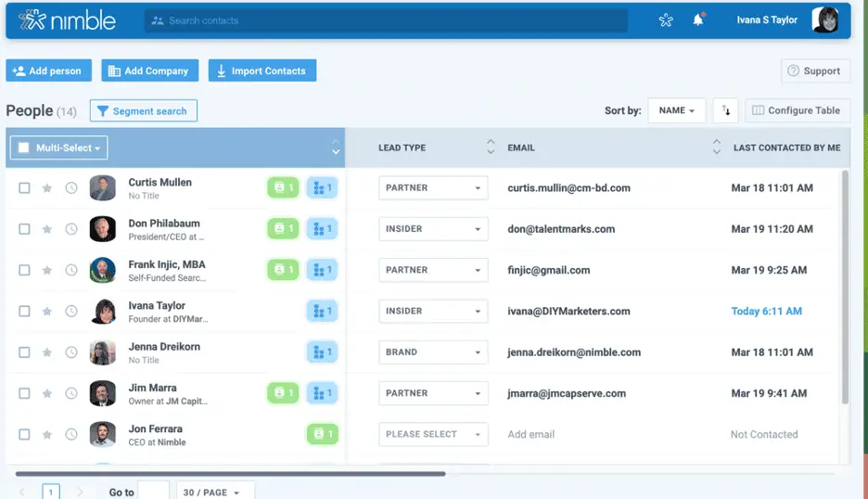Toggle the sort direction arrows icon

tap(726, 110)
